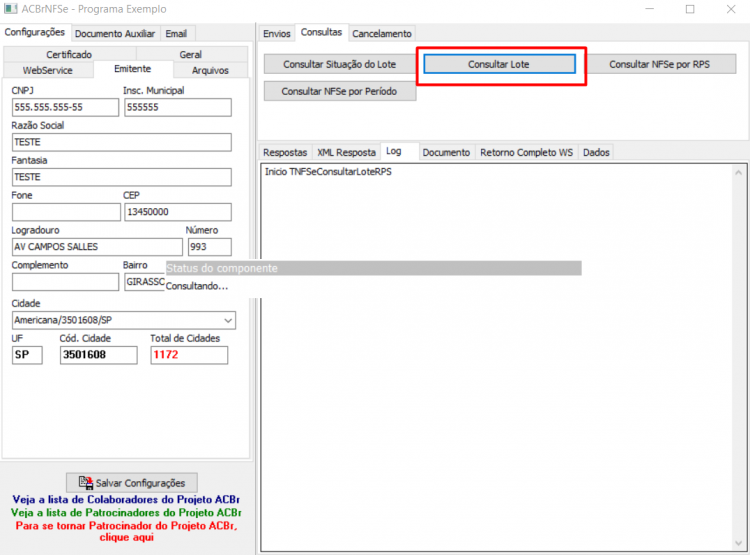Viewport: 750px width, 555px height.
Task: Open the Patrocinadores do Projeto ACBr link
Action: tap(126, 512)
